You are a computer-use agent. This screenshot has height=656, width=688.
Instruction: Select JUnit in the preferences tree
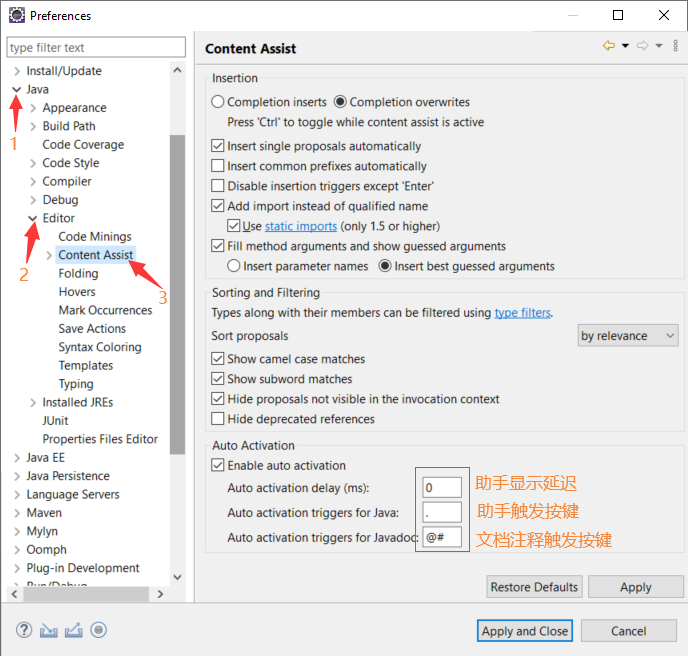pos(55,421)
